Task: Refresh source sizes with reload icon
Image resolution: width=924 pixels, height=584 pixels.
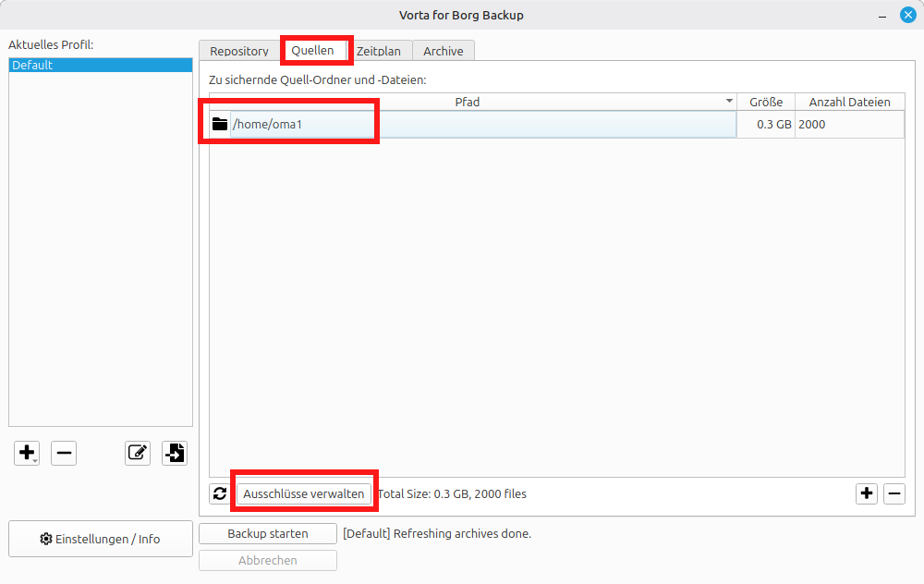Action: tap(220, 493)
